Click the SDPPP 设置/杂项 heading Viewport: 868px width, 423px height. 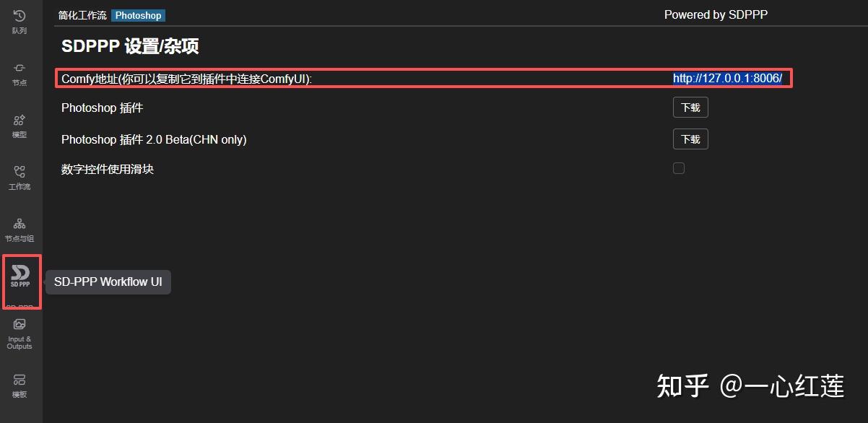pos(130,46)
